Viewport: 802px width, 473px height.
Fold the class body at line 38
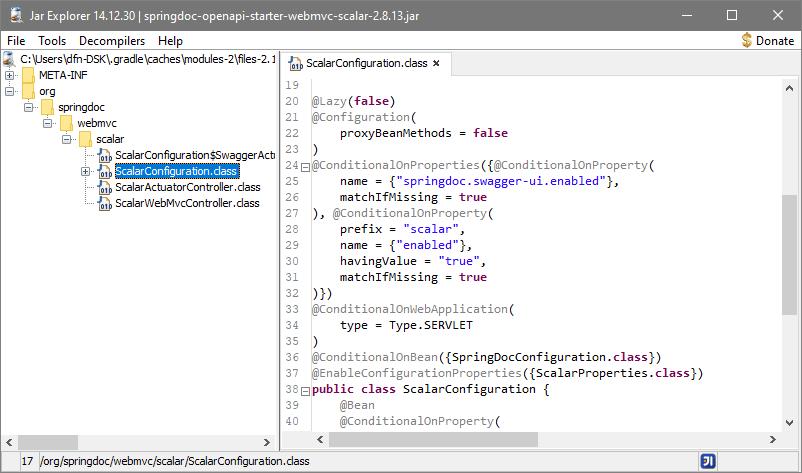pos(305,391)
